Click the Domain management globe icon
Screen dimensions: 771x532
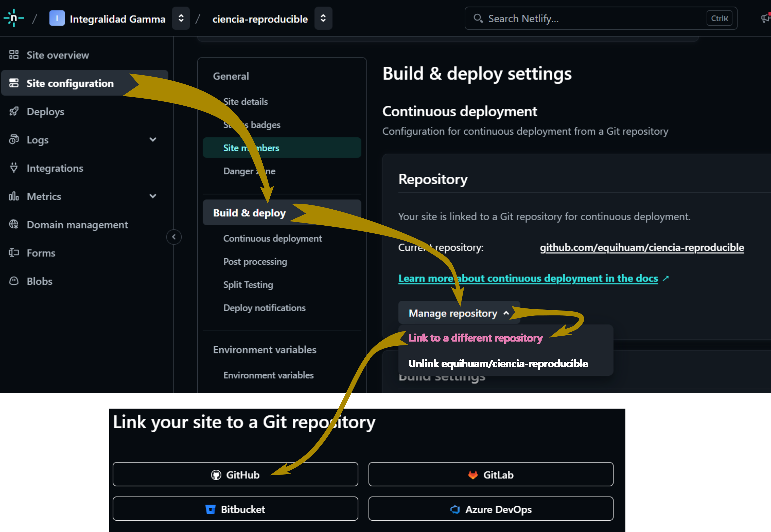14,224
